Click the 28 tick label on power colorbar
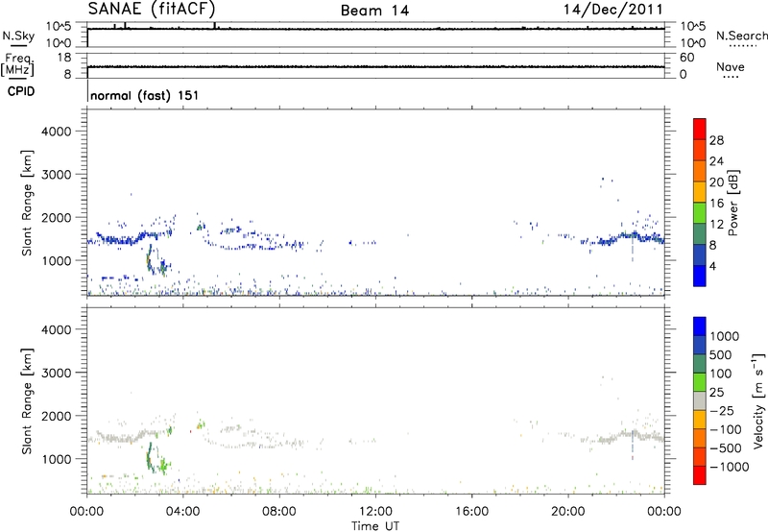Viewport: 768px width, 532px height. (x=716, y=140)
